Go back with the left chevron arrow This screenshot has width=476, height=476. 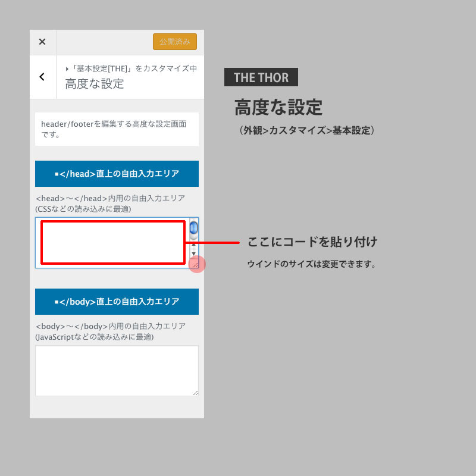click(42, 77)
